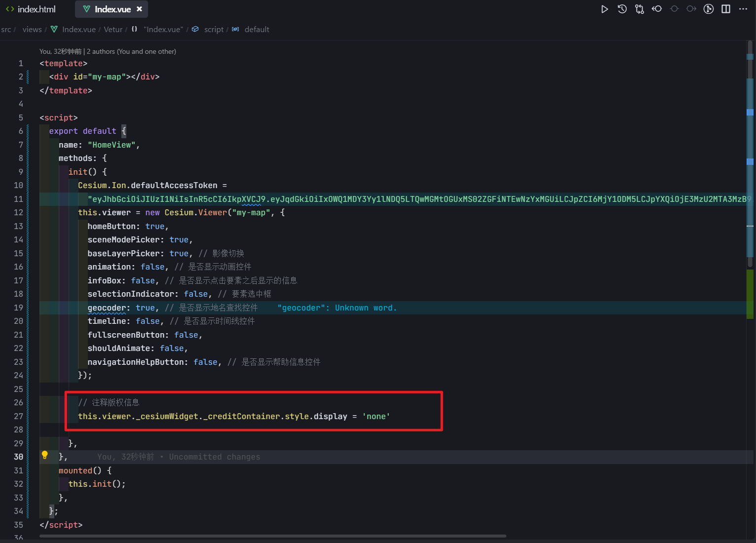Open the Vetur breadcrumb
756x543 pixels.
point(113,30)
